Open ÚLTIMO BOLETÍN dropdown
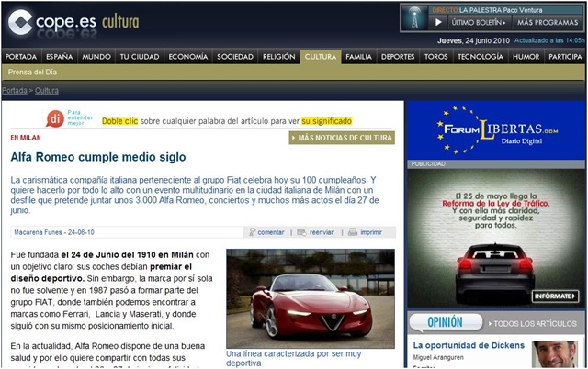This screenshot has height=369, width=588. tap(479, 22)
